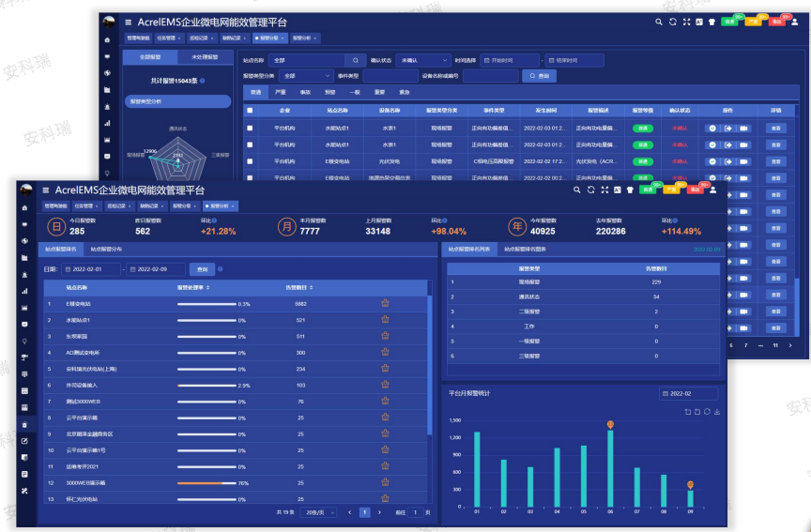
Task: Click the restore refresh icon above the bar chart
Action: (x=707, y=412)
